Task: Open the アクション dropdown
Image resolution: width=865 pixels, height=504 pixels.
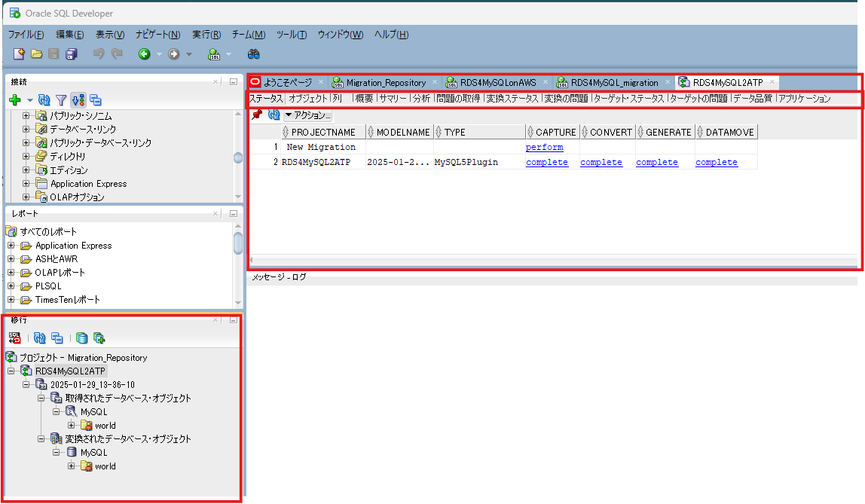Action: pyautogui.click(x=308, y=115)
